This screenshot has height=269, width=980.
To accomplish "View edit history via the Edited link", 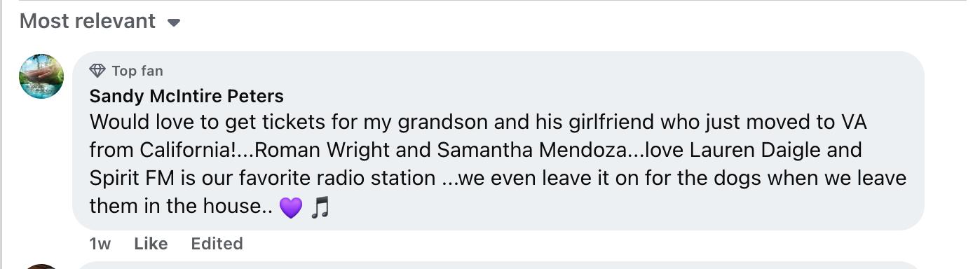I will [x=217, y=244].
